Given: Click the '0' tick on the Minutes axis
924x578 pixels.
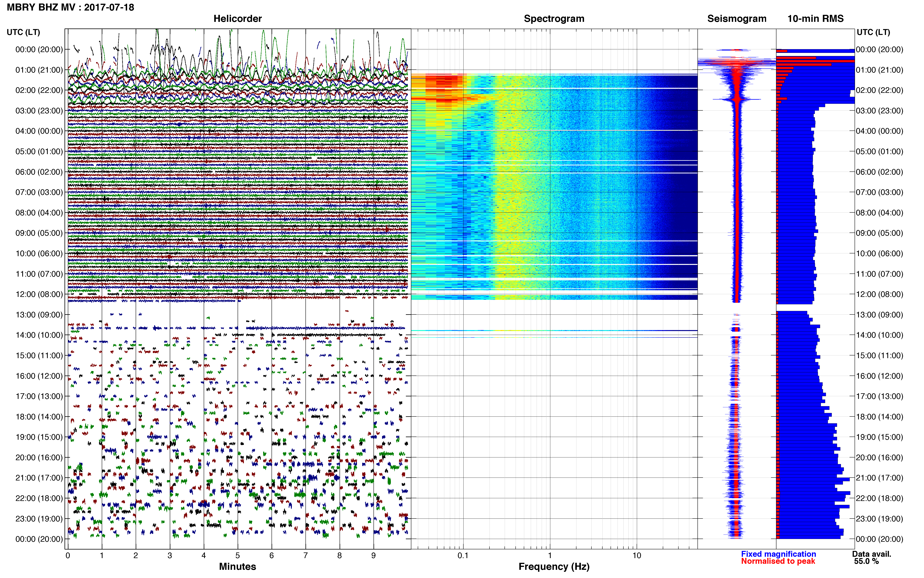Looking at the screenshot, I should [x=68, y=555].
